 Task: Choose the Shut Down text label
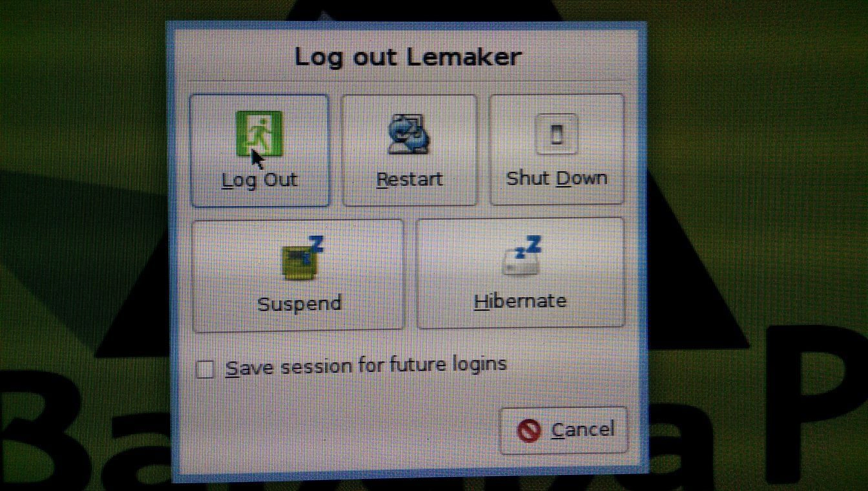tap(557, 178)
